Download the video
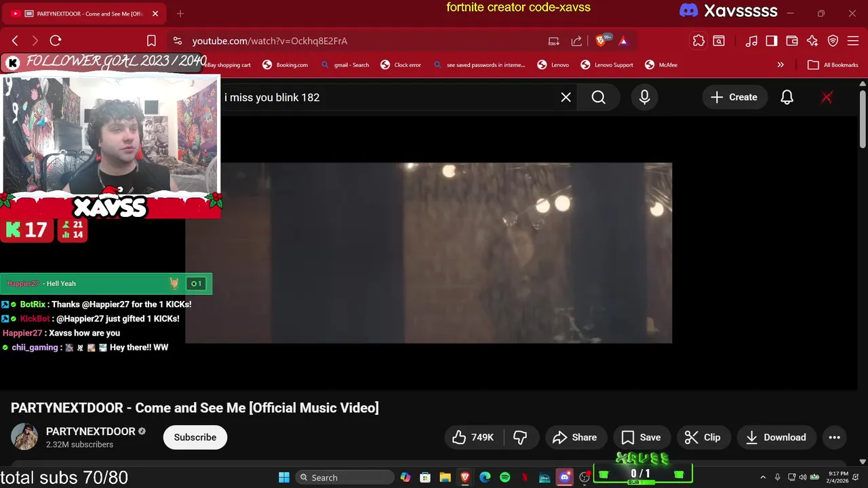 (x=776, y=437)
